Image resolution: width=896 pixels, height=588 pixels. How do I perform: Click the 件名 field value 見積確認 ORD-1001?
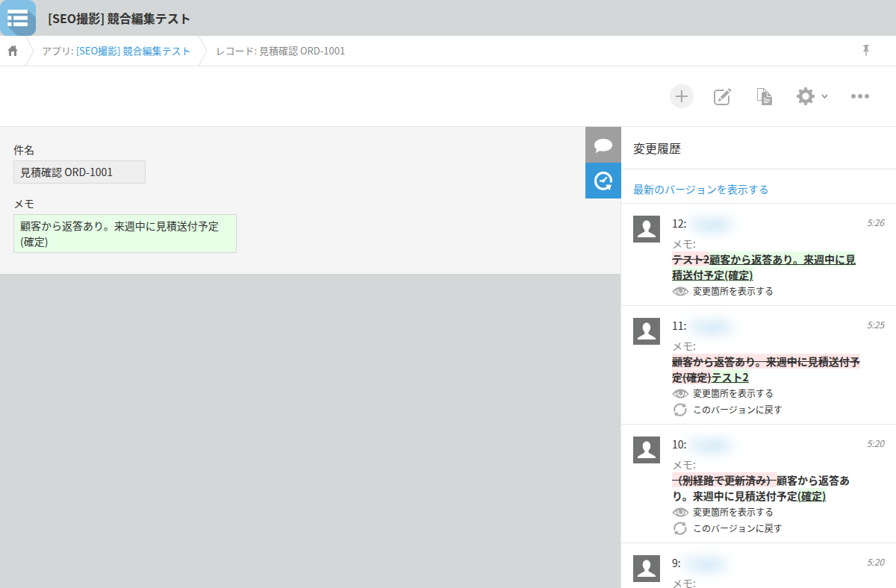[79, 172]
